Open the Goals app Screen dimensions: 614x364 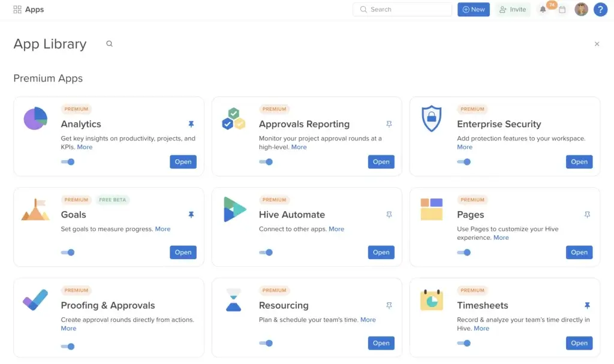pos(183,252)
